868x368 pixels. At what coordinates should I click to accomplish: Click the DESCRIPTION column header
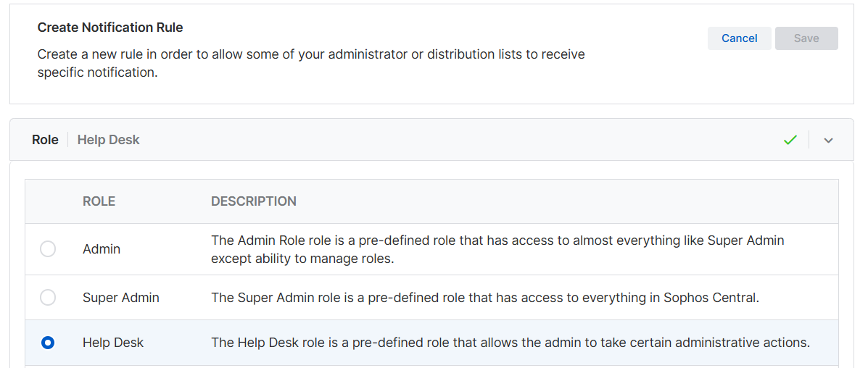[x=254, y=201]
